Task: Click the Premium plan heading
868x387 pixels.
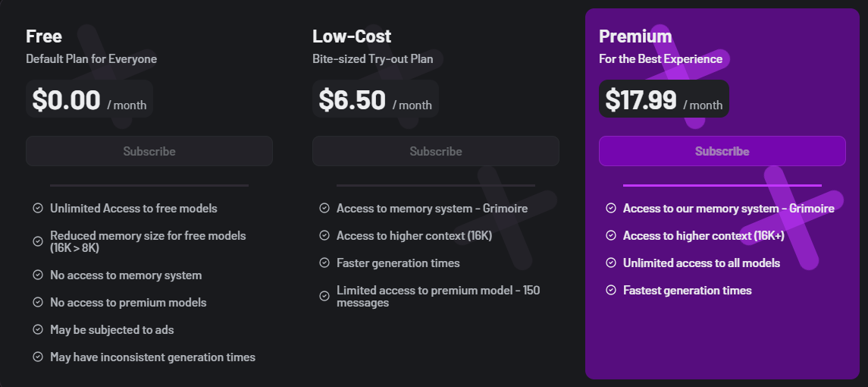Action: pos(635,36)
